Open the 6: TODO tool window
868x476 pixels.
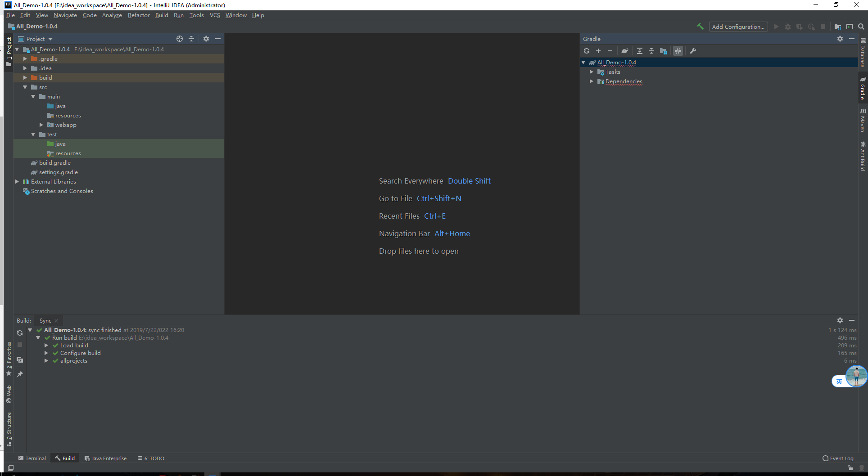click(151, 458)
